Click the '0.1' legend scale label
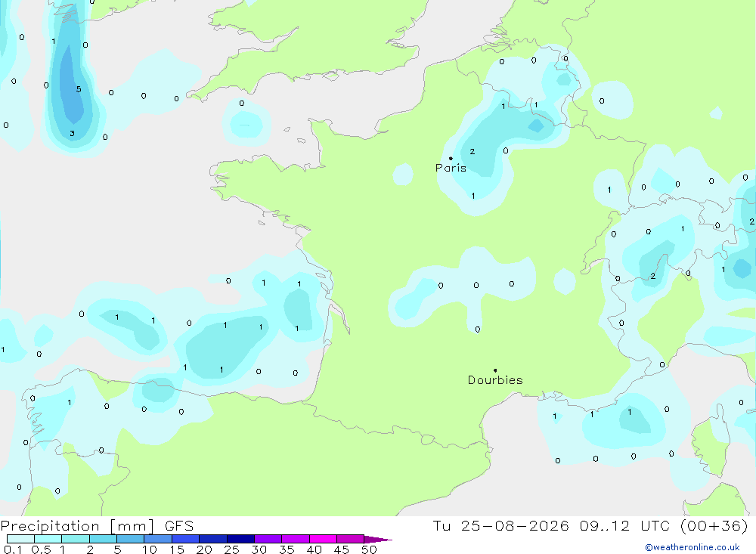 pos(13,549)
